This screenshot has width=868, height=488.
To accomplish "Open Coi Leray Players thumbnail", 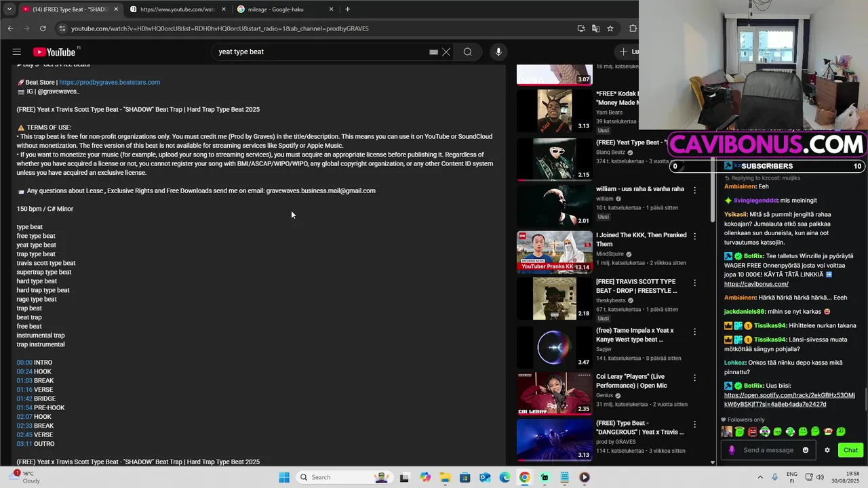I will coord(554,393).
